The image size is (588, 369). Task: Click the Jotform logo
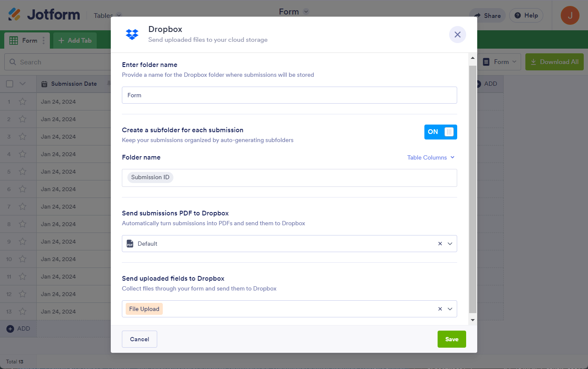44,15
